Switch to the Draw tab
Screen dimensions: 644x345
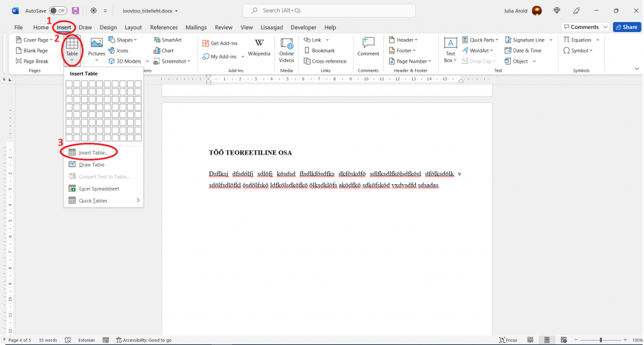pos(86,28)
